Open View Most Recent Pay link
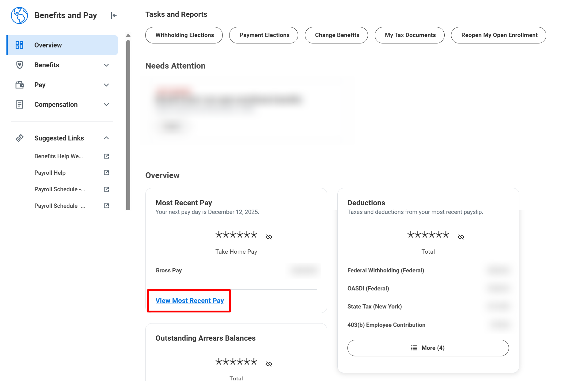This screenshot has height=381, width=588. [190, 301]
